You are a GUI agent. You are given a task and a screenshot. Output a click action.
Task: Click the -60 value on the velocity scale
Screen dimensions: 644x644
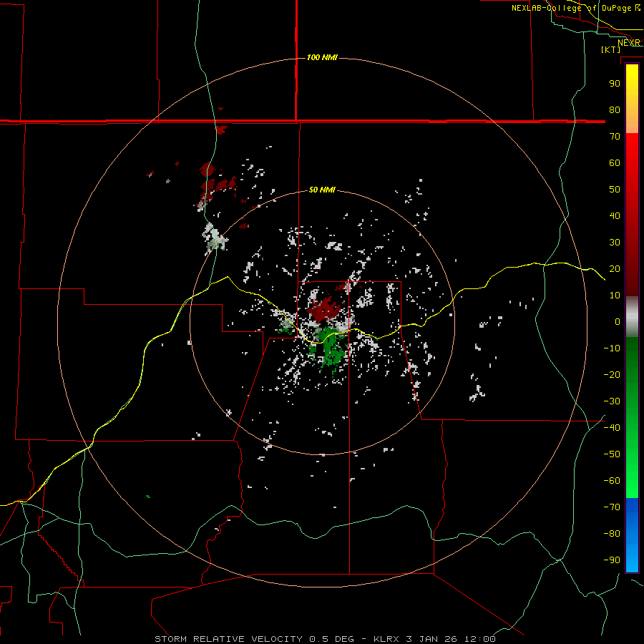pyautogui.click(x=612, y=481)
